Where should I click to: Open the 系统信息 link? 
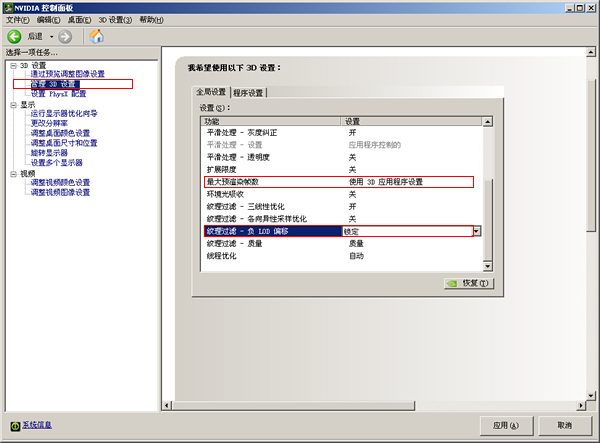click(x=37, y=425)
